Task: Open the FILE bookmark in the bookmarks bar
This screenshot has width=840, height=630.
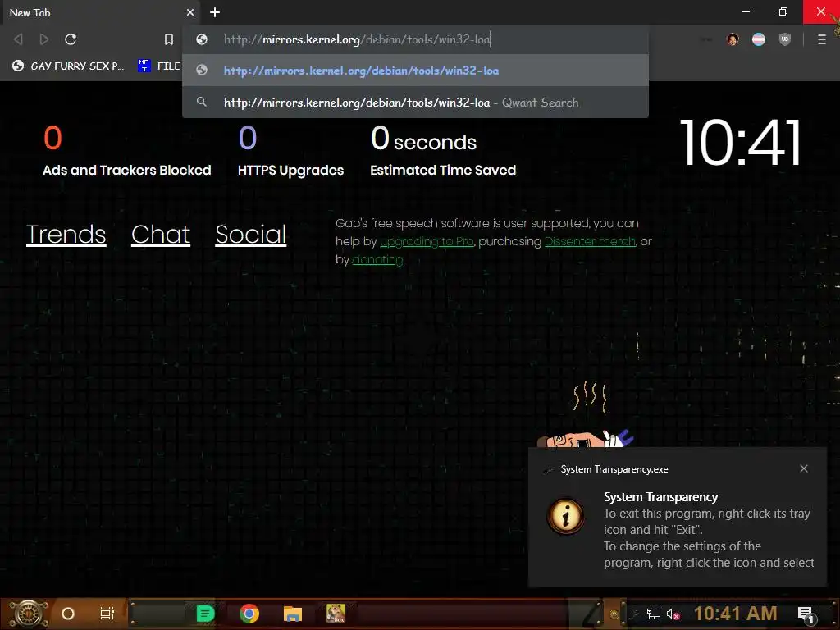Action: (x=159, y=66)
